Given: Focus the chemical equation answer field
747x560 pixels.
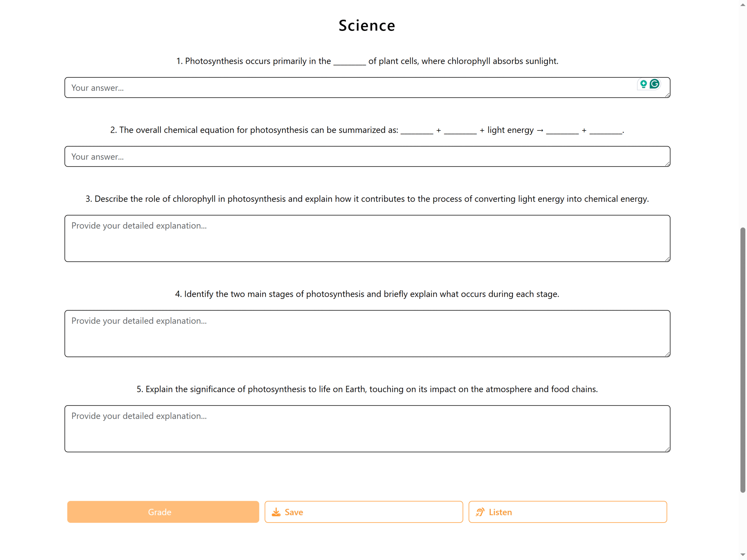Looking at the screenshot, I should pyautogui.click(x=367, y=156).
